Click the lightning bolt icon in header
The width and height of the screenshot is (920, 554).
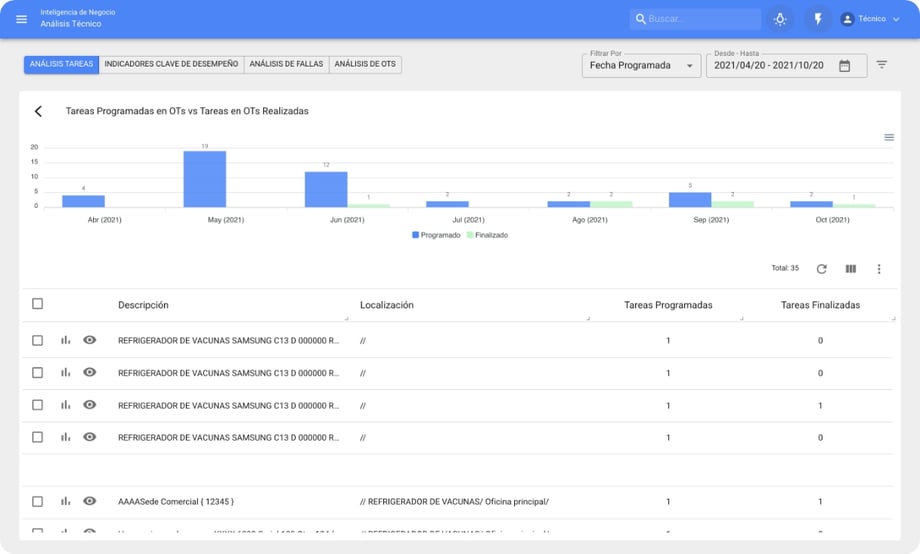click(x=817, y=19)
